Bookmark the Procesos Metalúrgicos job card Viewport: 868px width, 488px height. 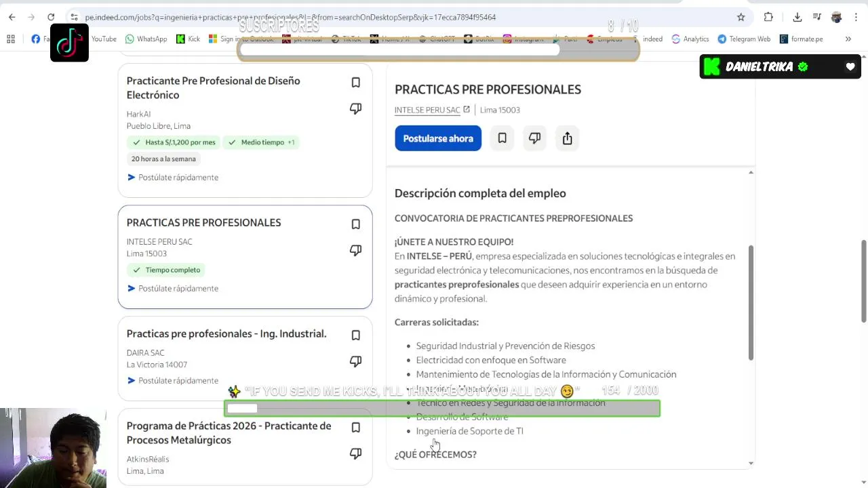(x=355, y=428)
